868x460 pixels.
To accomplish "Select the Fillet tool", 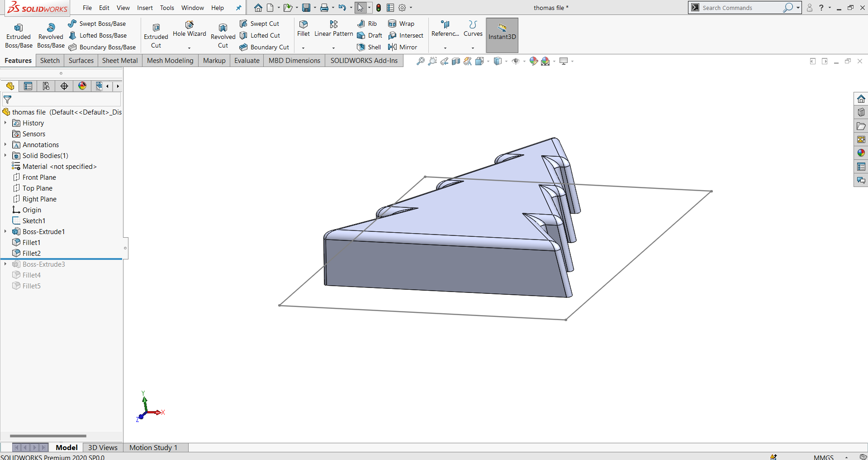I will [304, 29].
